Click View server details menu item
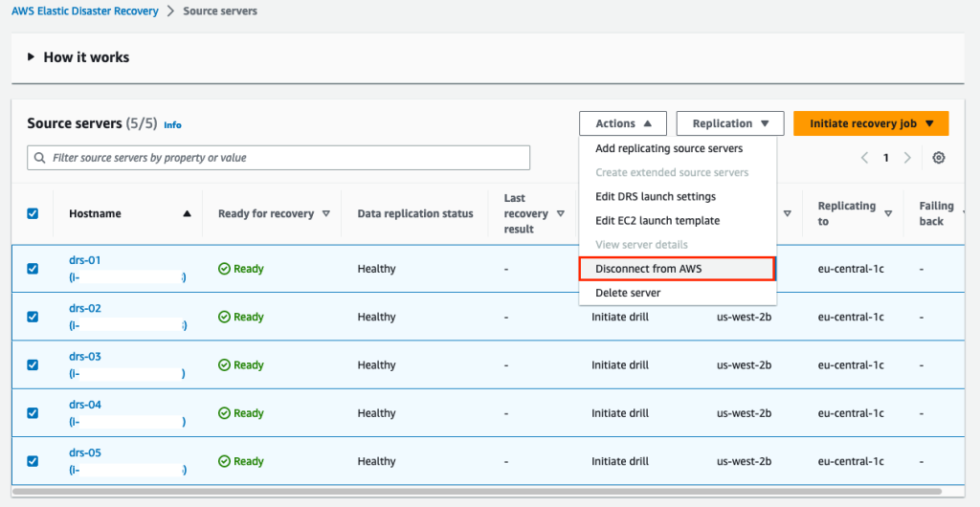Screen dimensions: 980x507 (x=678, y=245)
